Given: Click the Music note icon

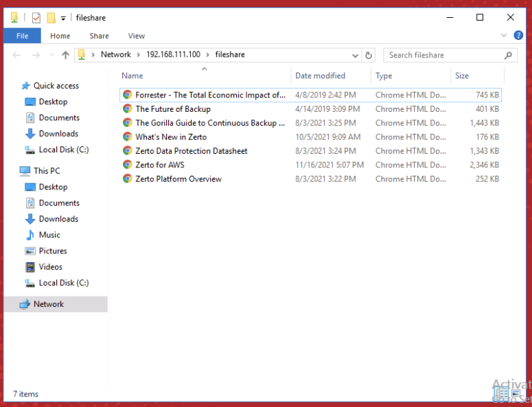Looking at the screenshot, I should click(x=30, y=235).
